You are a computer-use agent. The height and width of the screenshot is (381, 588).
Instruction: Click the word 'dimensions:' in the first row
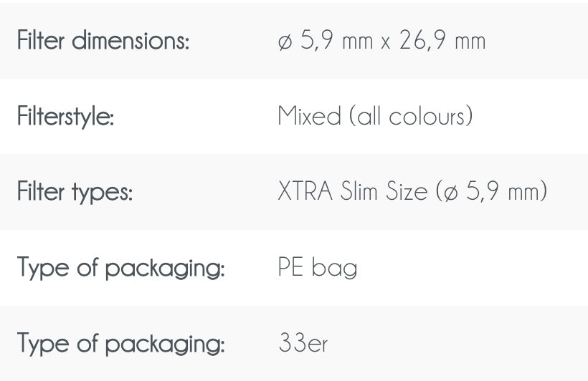tap(131, 41)
